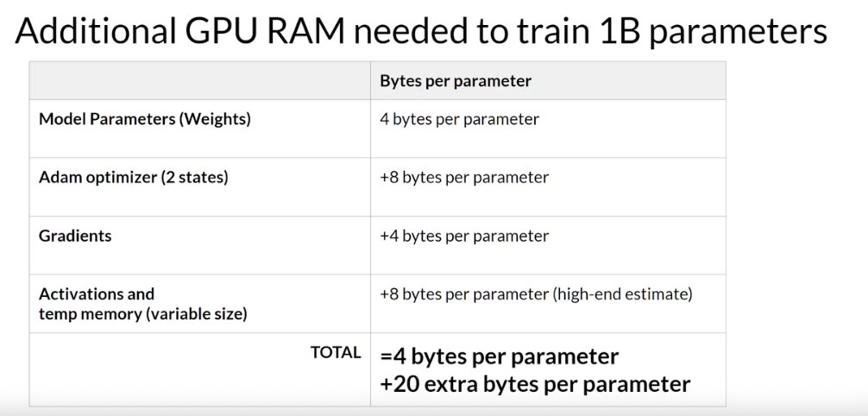Select the "Bytes per parameter" column header
Screen dimensions: 868x416
[x=455, y=81]
